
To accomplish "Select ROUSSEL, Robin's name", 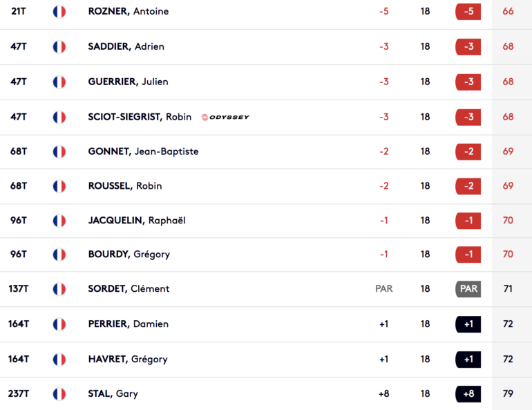I will point(125,186).
